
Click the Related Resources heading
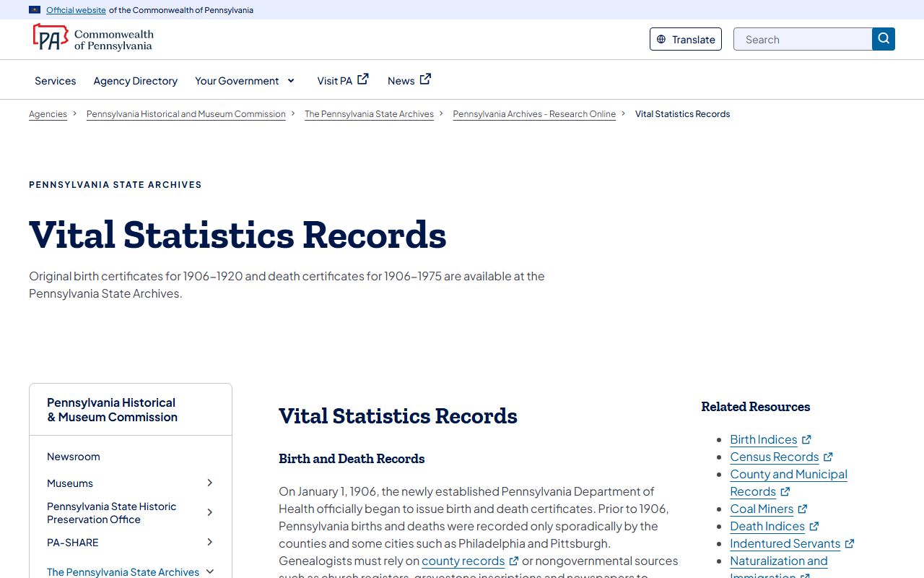click(756, 407)
